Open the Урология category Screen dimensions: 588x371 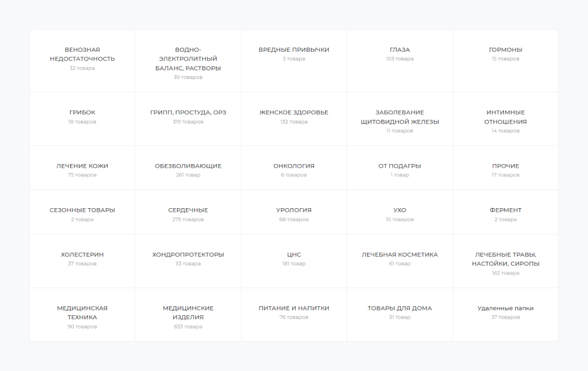tap(294, 210)
